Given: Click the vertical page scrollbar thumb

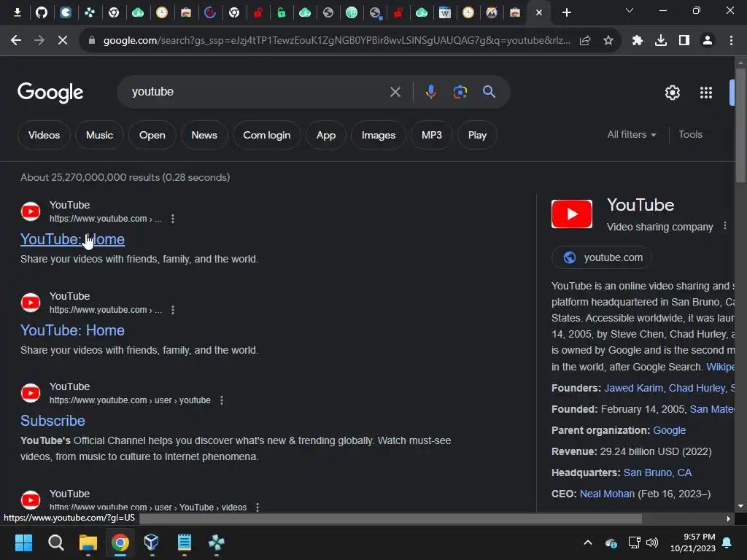Looking at the screenshot, I should [740, 125].
